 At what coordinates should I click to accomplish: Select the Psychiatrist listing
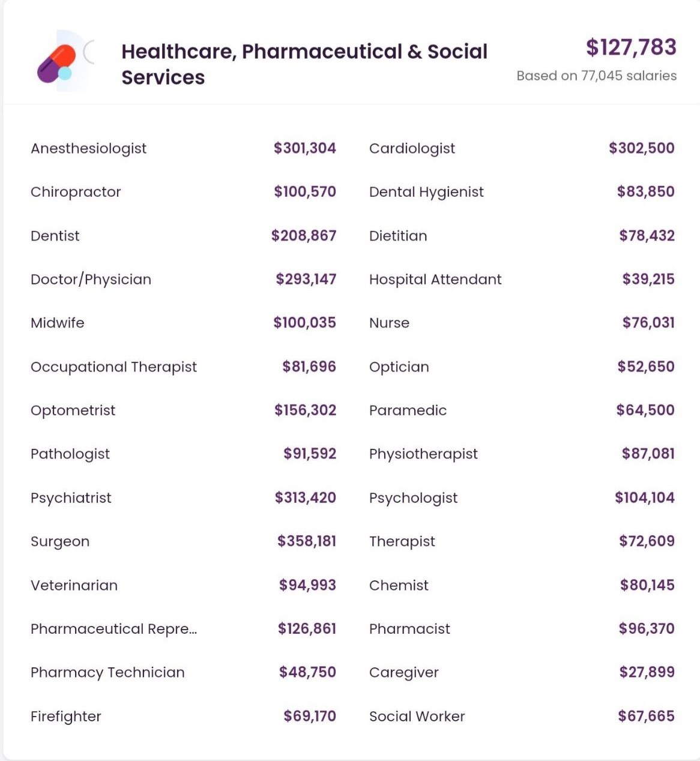point(71,498)
